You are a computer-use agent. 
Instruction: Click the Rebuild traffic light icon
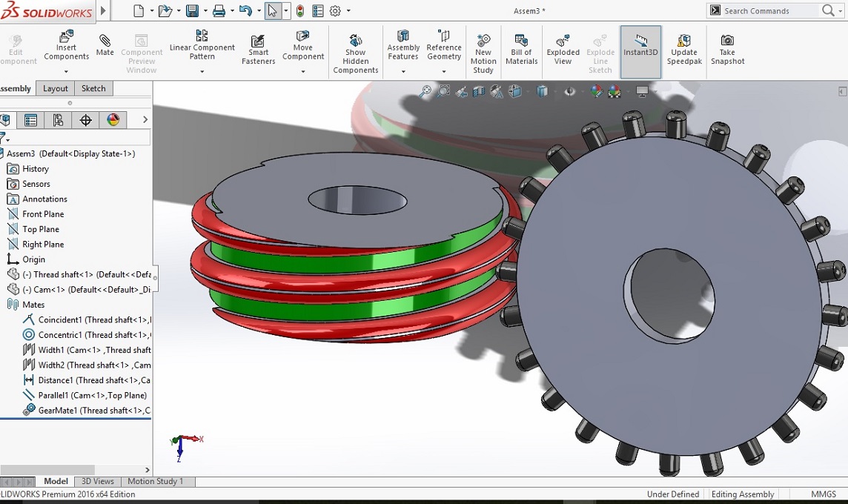tap(300, 11)
